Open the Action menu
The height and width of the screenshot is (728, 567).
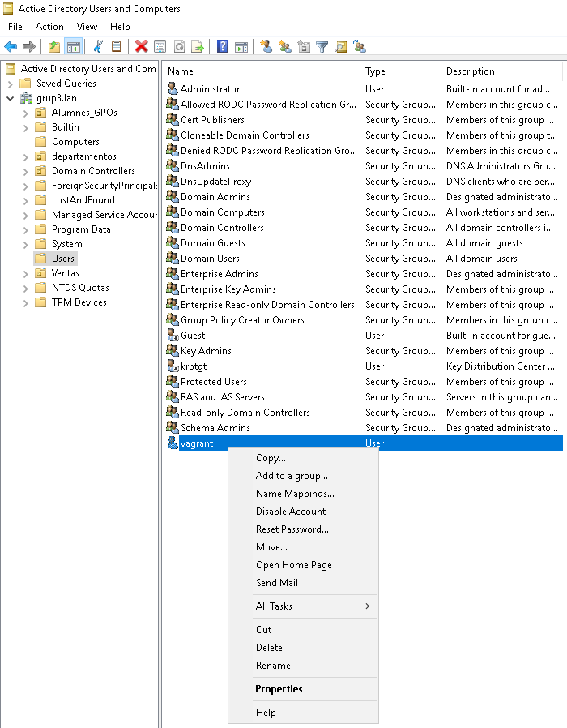coord(49,27)
